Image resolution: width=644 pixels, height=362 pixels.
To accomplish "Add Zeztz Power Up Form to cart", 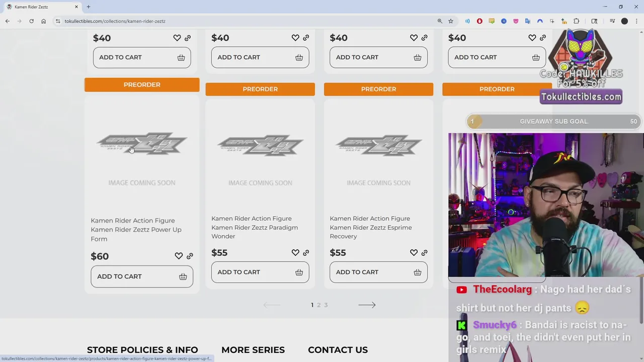I will point(142,277).
